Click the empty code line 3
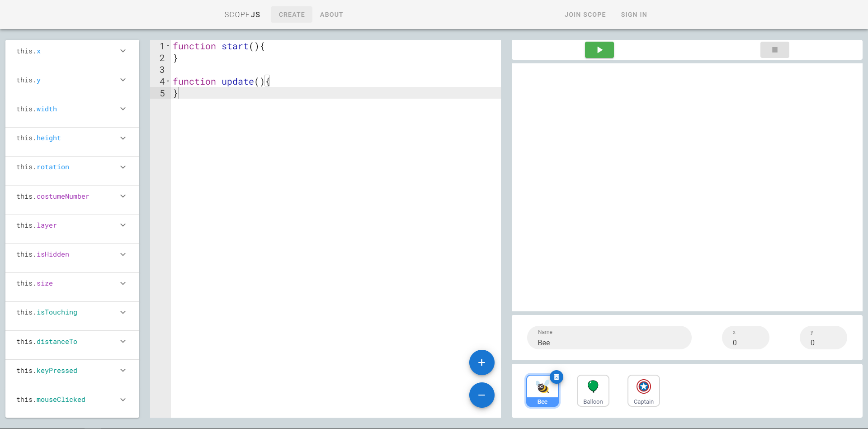 click(x=336, y=70)
